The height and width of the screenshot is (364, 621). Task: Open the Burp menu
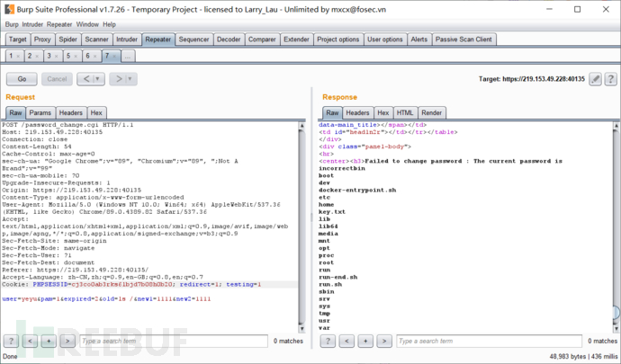pos(12,24)
